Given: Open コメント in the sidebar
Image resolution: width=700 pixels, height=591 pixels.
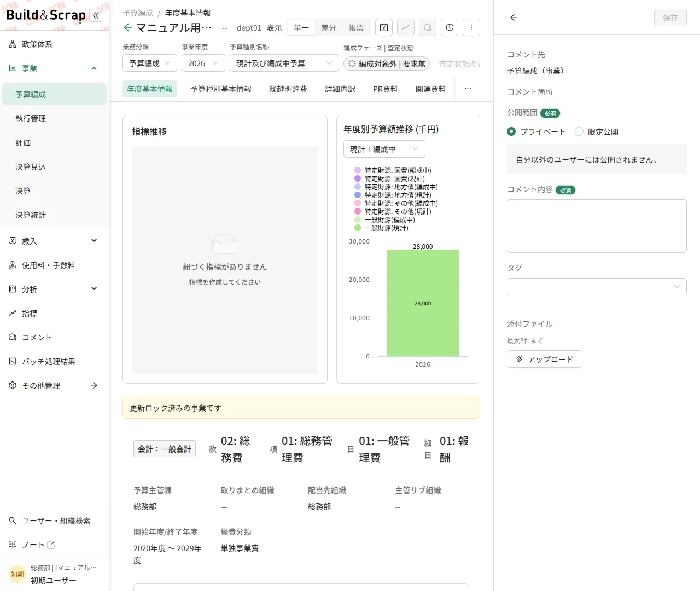Looking at the screenshot, I should tap(54, 338).
